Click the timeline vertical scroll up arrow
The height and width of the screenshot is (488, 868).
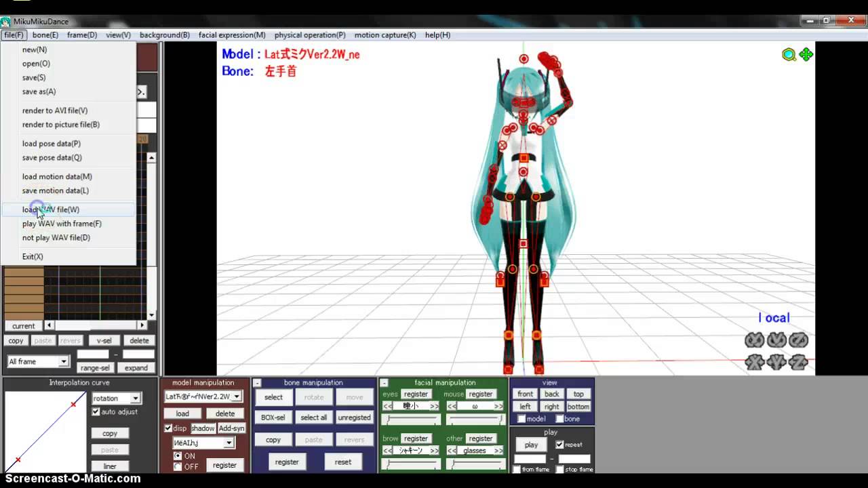[151, 158]
